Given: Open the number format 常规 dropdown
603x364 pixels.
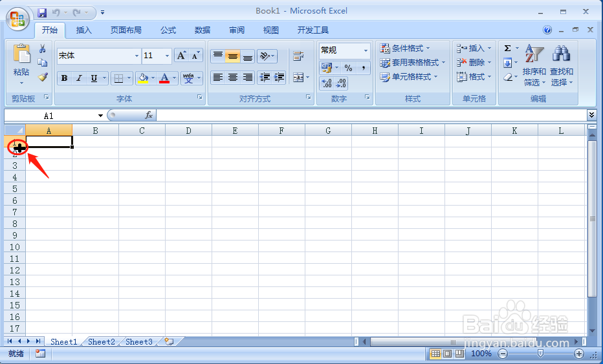Looking at the screenshot, I should (366, 50).
